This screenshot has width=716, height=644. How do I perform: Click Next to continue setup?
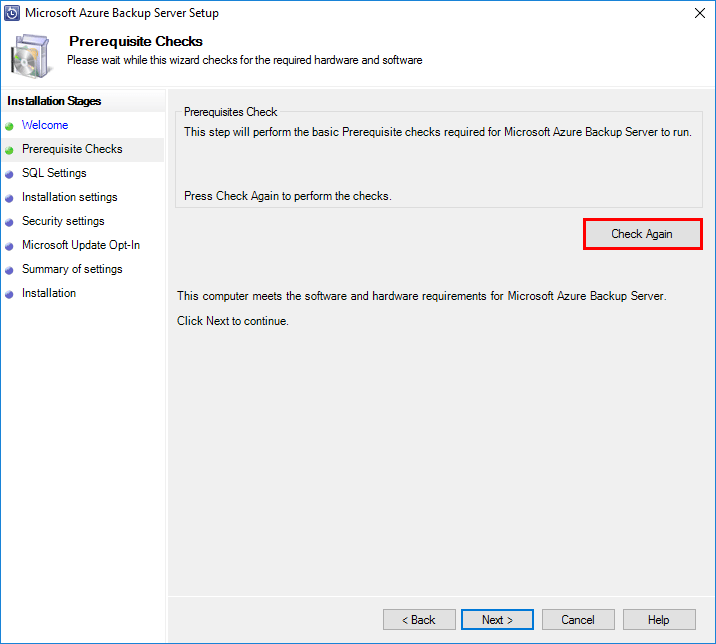tap(497, 620)
